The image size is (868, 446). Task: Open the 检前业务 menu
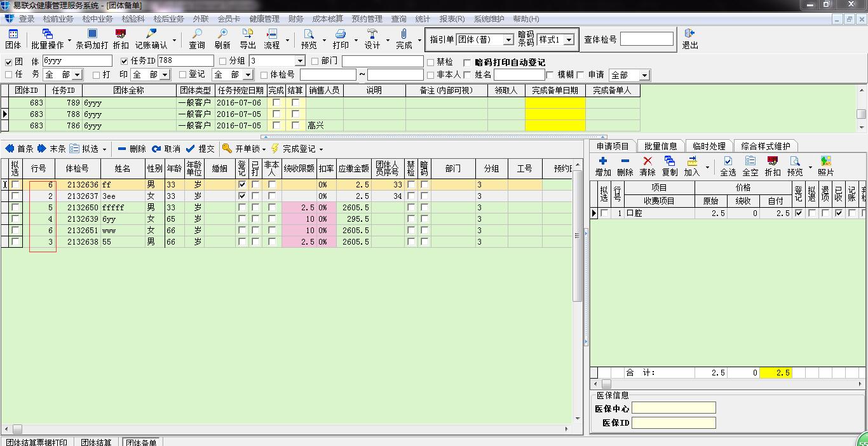coord(58,19)
